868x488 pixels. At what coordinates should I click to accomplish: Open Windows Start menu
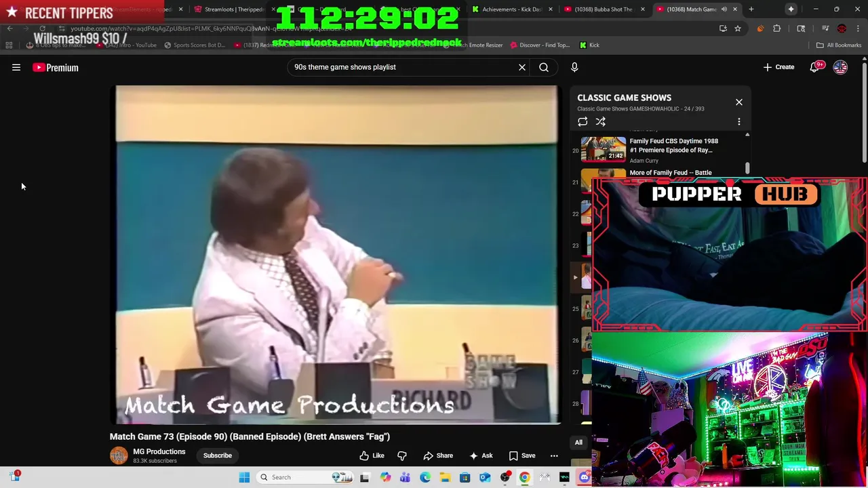[x=244, y=477]
